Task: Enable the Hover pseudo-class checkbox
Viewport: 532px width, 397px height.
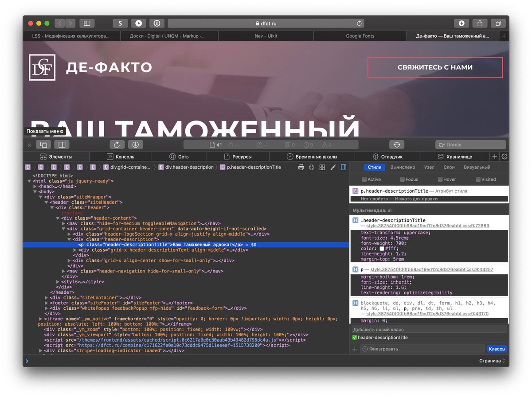Action: tap(440, 179)
